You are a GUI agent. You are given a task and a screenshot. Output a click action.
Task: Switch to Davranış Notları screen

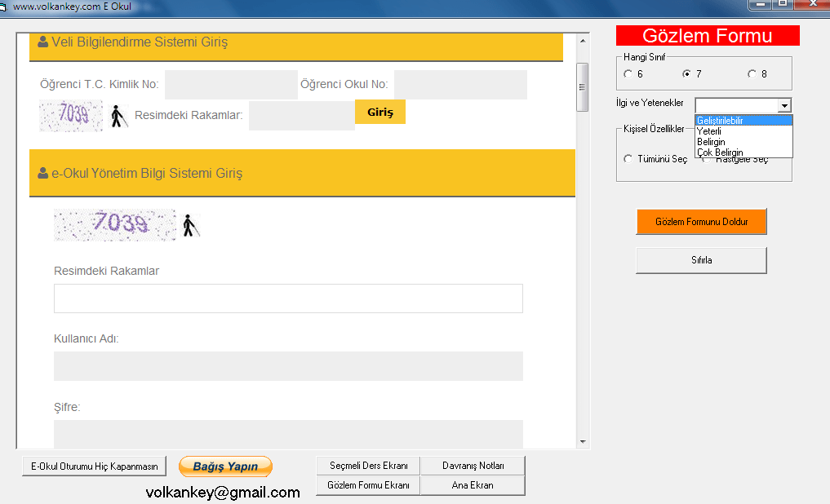click(x=473, y=466)
